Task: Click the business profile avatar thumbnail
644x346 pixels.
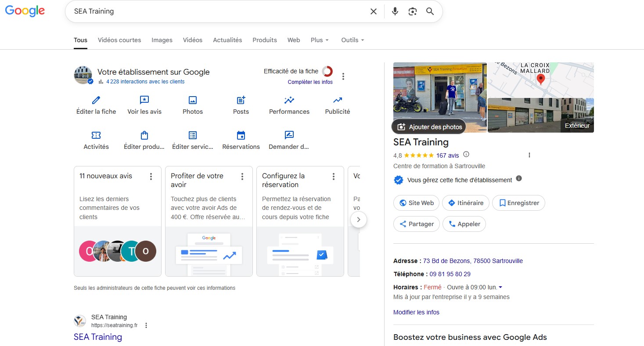Action: click(83, 76)
